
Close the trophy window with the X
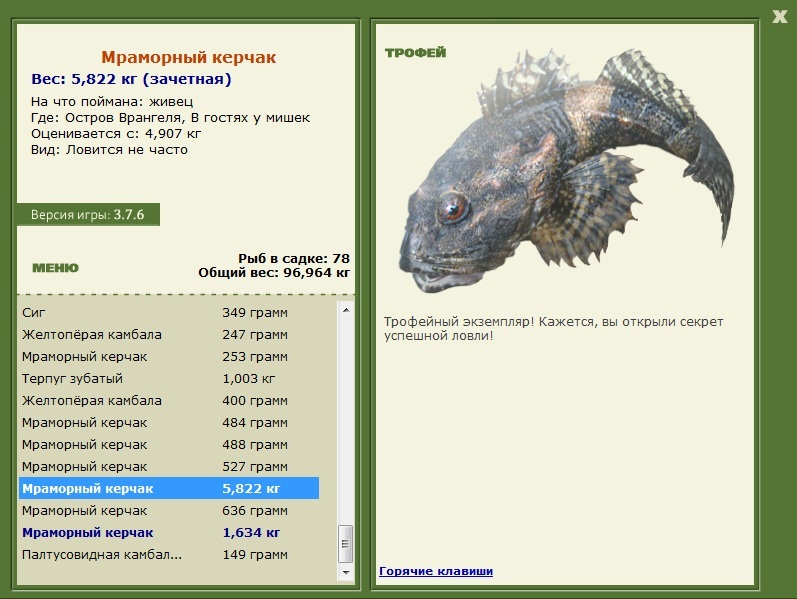click(779, 15)
